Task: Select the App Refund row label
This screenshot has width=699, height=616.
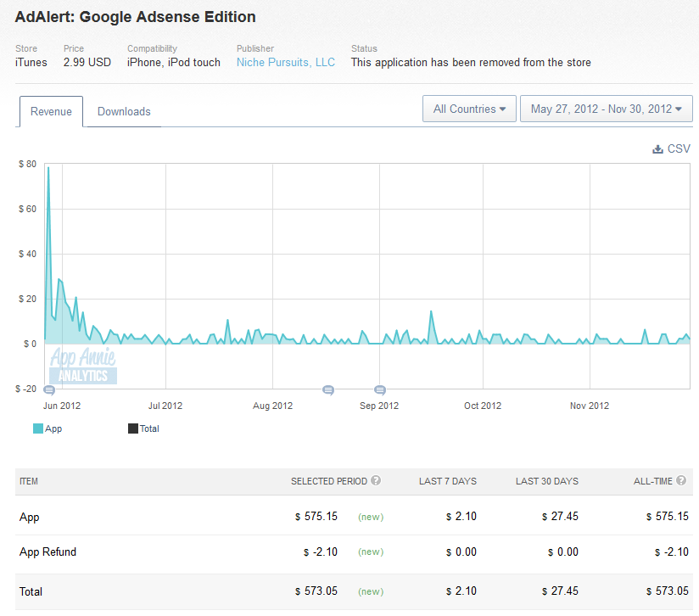Action: click(x=48, y=552)
